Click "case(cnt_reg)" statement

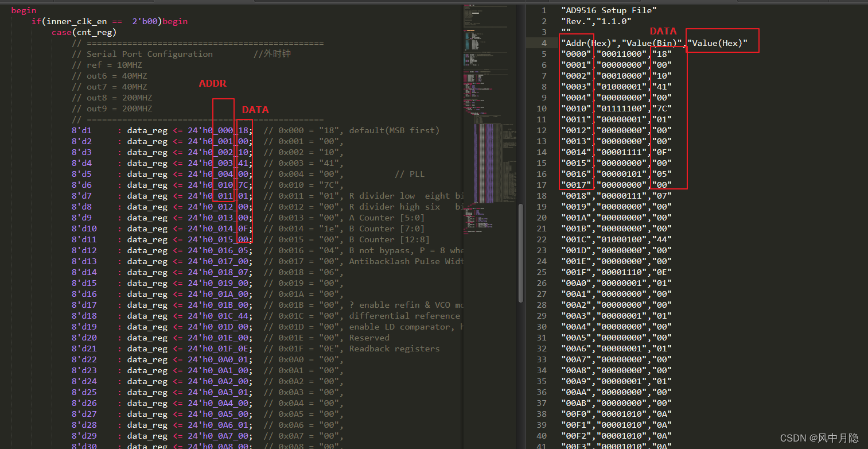click(84, 32)
